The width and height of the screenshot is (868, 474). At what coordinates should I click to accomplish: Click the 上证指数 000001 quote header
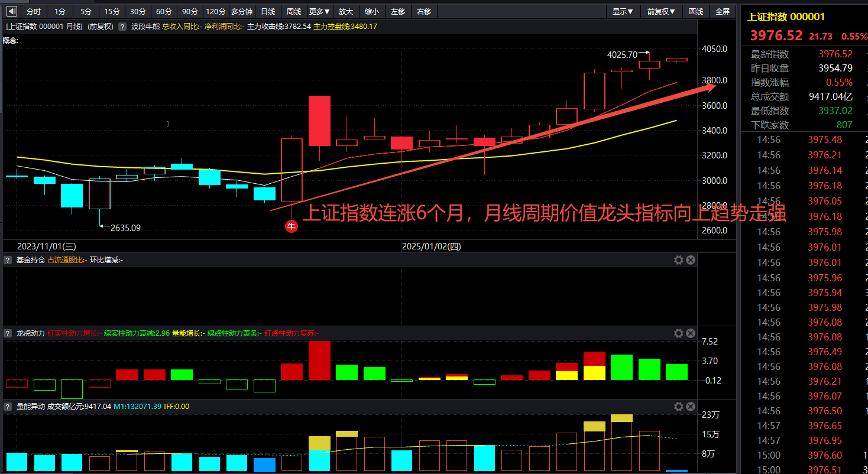786,17
